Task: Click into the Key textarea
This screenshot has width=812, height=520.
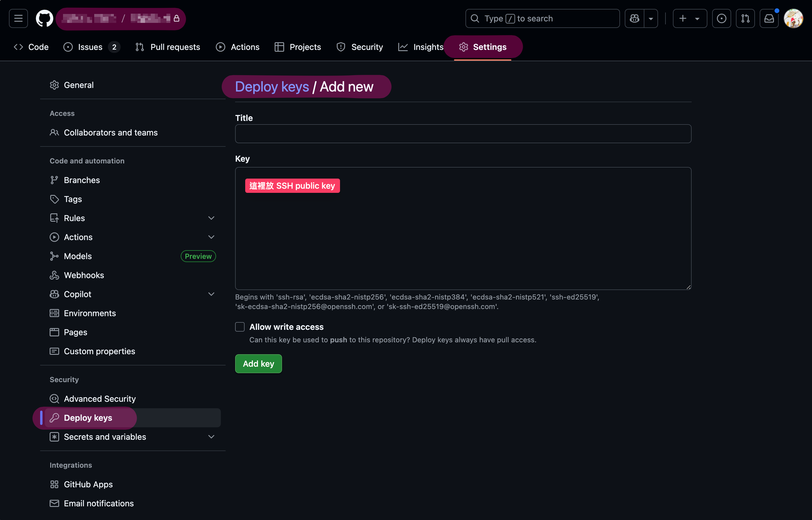Action: coord(463,229)
